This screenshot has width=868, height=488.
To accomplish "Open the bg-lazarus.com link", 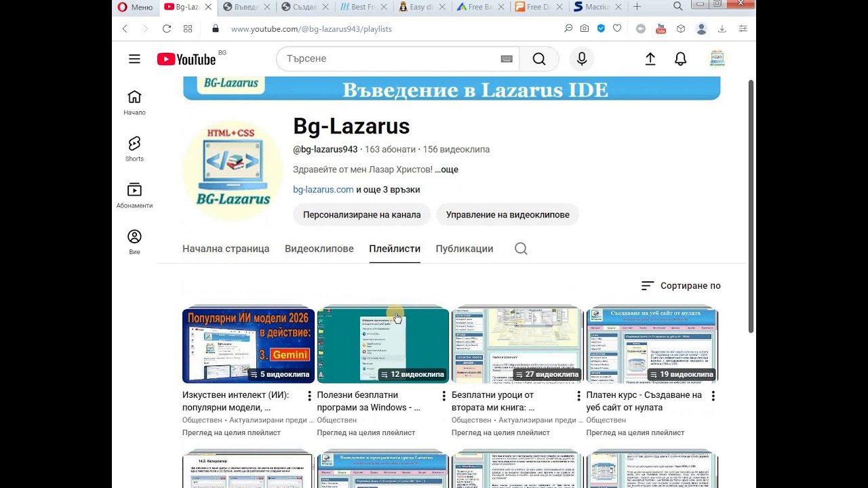I will click(323, 190).
